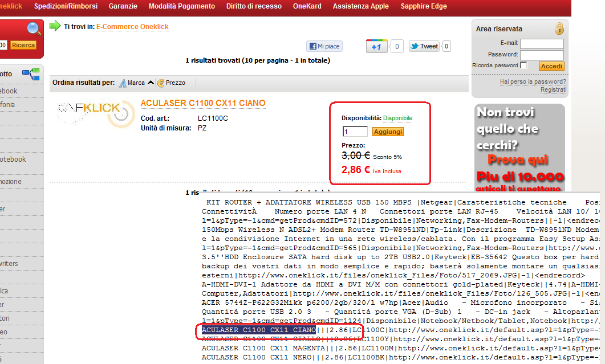The width and height of the screenshot is (605, 364).
Task: Open the E-Commerce Oneklick breadcrumb link
Action: pyautogui.click(x=132, y=27)
